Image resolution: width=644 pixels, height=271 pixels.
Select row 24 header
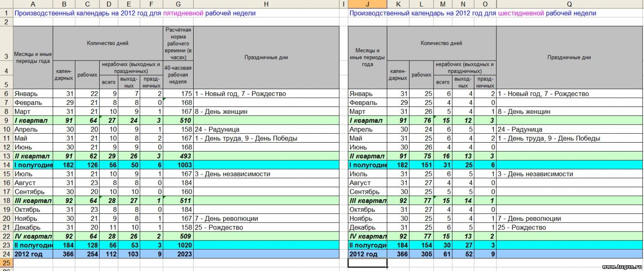(6, 254)
